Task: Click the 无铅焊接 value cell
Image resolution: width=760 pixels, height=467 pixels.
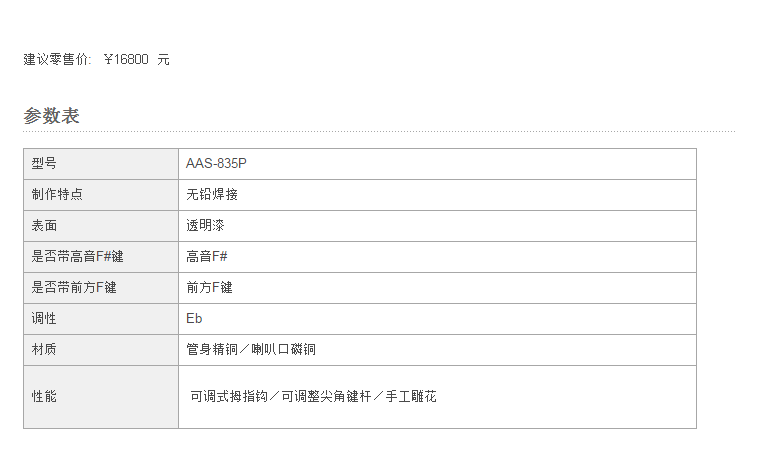Action: (437, 195)
